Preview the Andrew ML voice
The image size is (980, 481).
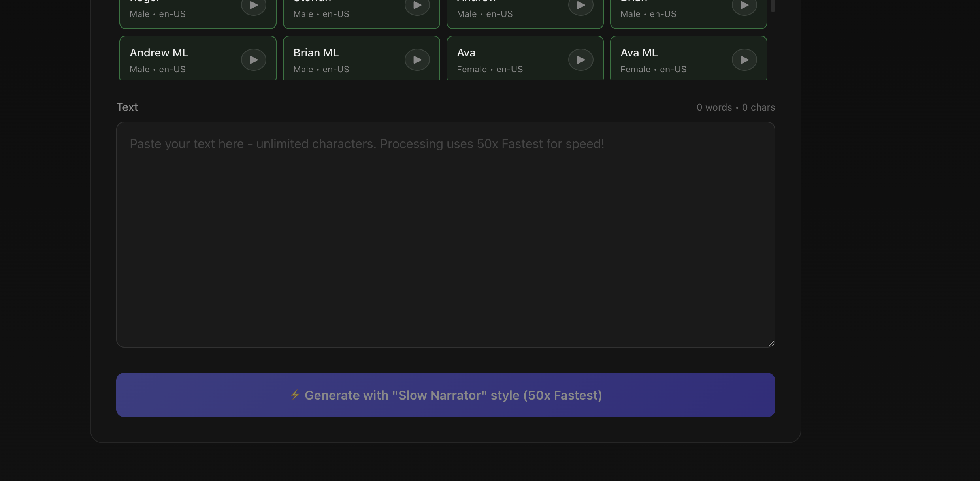tap(253, 60)
